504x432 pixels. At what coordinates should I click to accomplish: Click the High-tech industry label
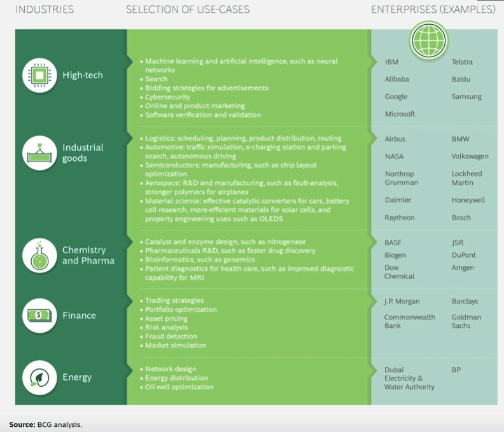[83, 75]
